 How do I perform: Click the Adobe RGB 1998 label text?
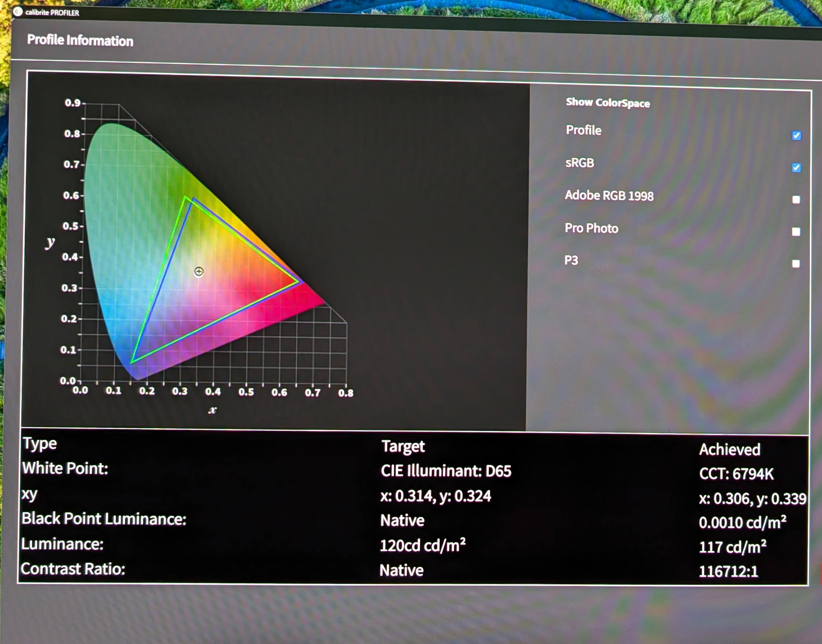click(x=609, y=195)
